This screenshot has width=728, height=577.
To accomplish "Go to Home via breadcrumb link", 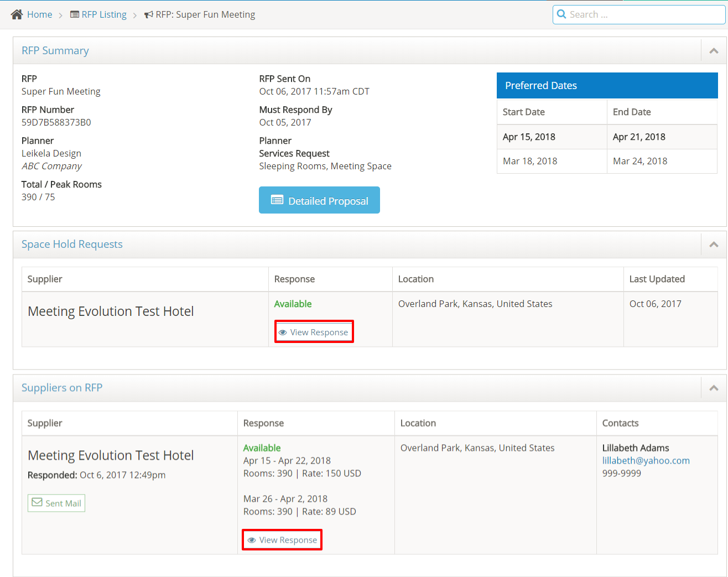I will [39, 14].
